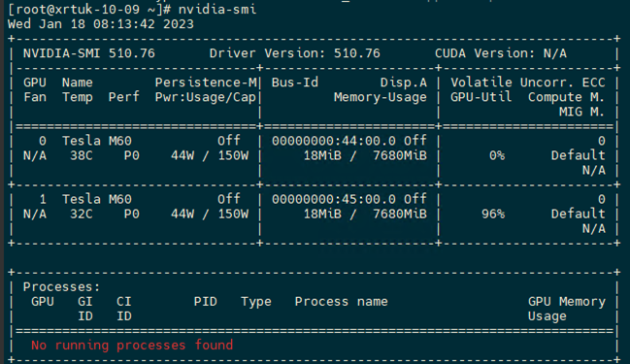Viewport: 630px width, 364px height.
Task: Click the Memory-Usage column header
Action: pyautogui.click(x=381, y=97)
